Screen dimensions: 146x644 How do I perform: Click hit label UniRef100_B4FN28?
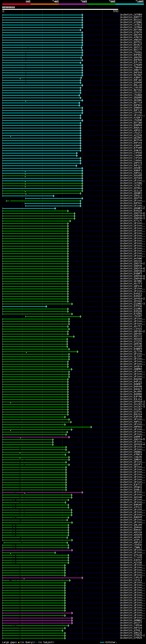click(131, 60)
